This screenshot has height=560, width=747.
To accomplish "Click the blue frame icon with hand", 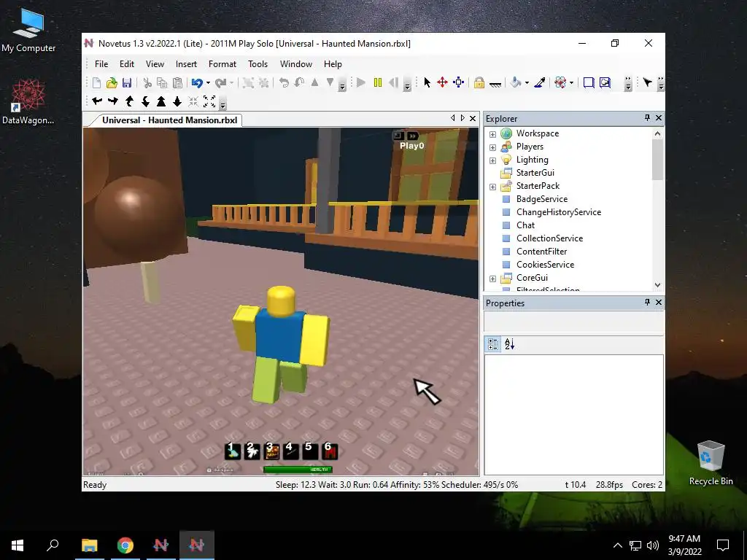I will pos(605,83).
